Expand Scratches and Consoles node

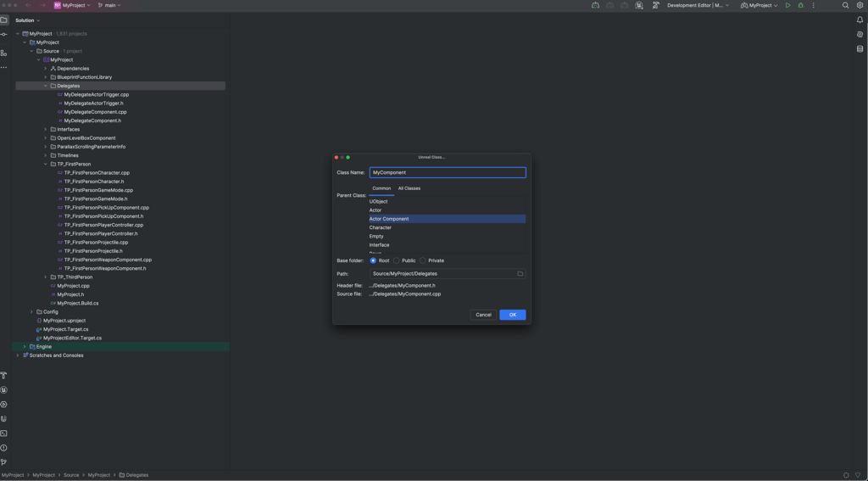coord(18,355)
